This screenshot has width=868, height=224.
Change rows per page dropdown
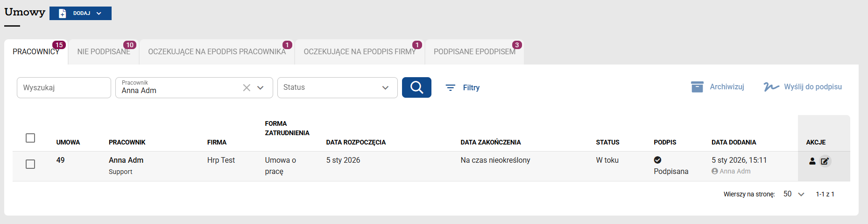(x=794, y=194)
